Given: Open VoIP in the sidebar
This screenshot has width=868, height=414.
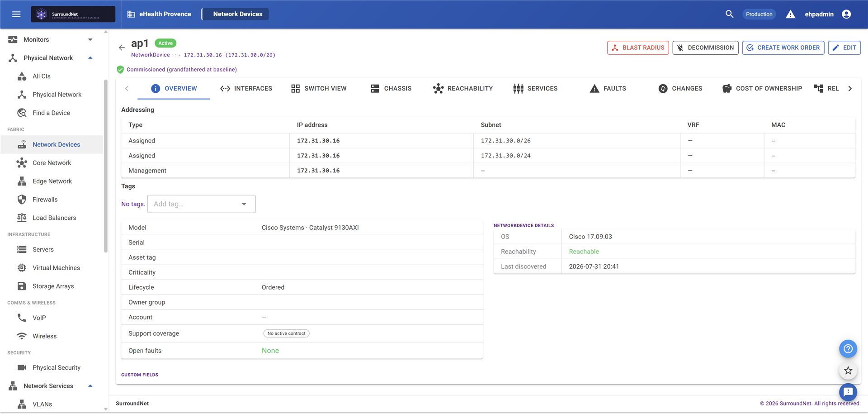Looking at the screenshot, I should [52, 318].
